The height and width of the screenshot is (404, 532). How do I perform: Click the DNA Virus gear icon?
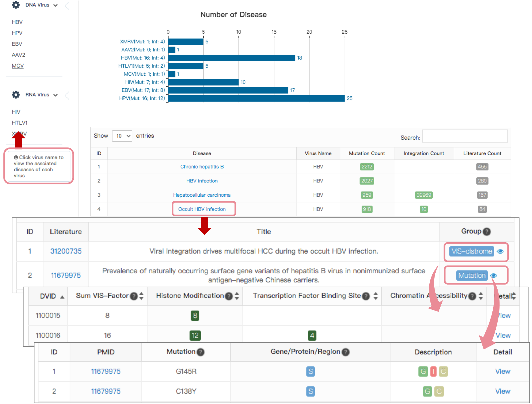(16, 5)
